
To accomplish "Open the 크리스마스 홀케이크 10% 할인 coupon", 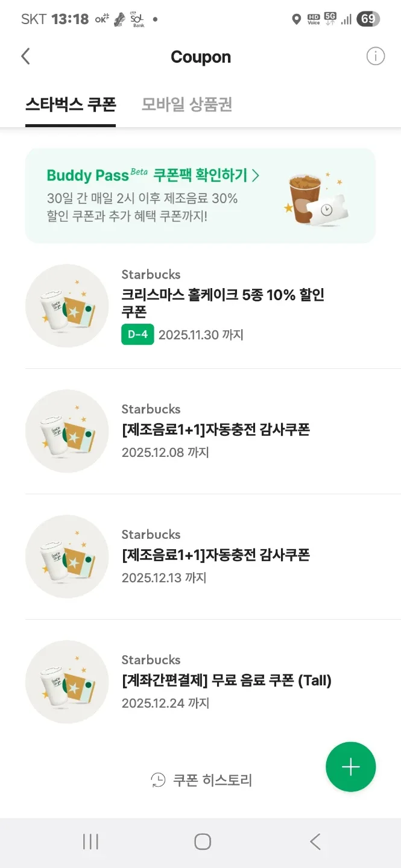I will click(223, 303).
